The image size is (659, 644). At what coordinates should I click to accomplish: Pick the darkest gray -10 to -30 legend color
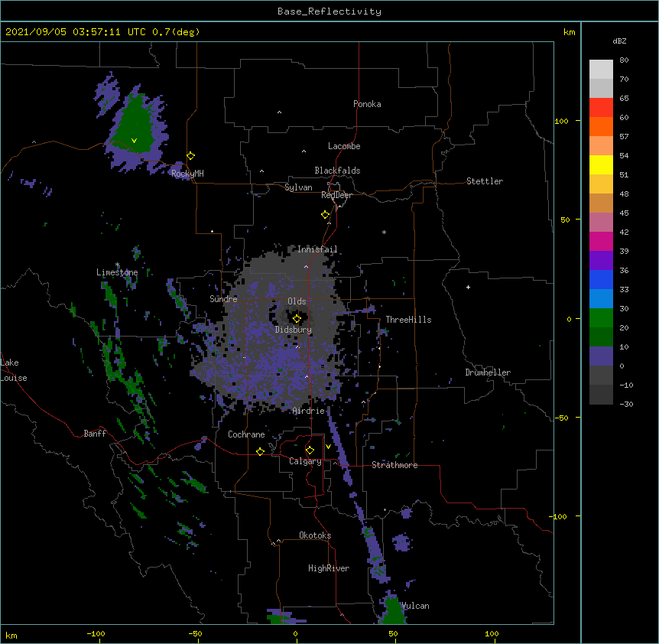pos(601,395)
